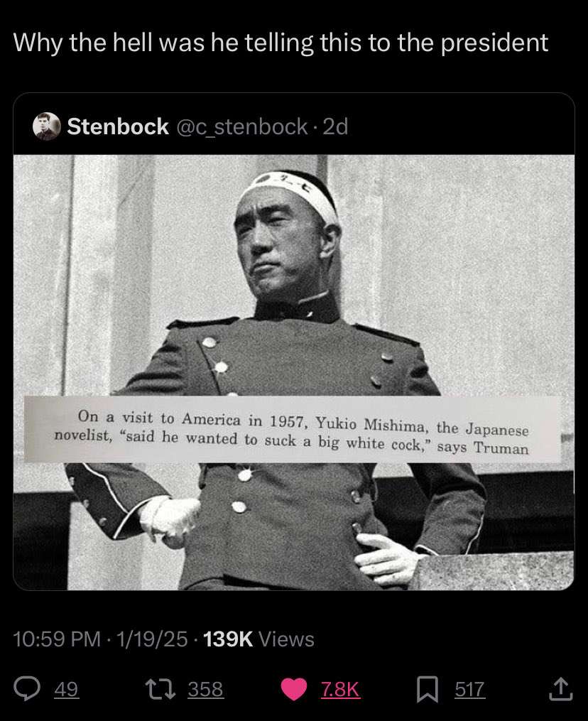
Task: Unlike the post via pink heart
Action: click(x=294, y=689)
